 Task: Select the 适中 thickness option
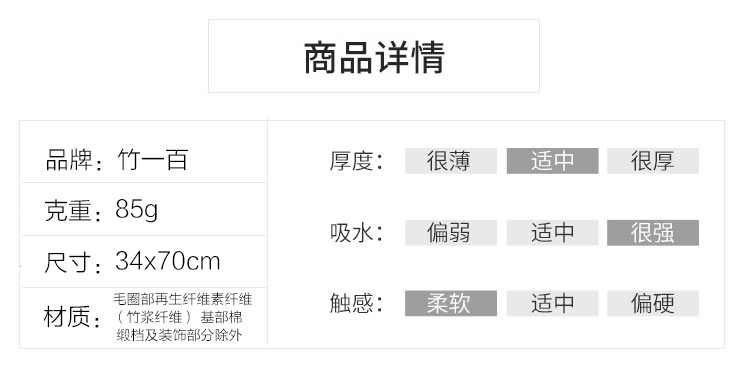pyautogui.click(x=552, y=161)
